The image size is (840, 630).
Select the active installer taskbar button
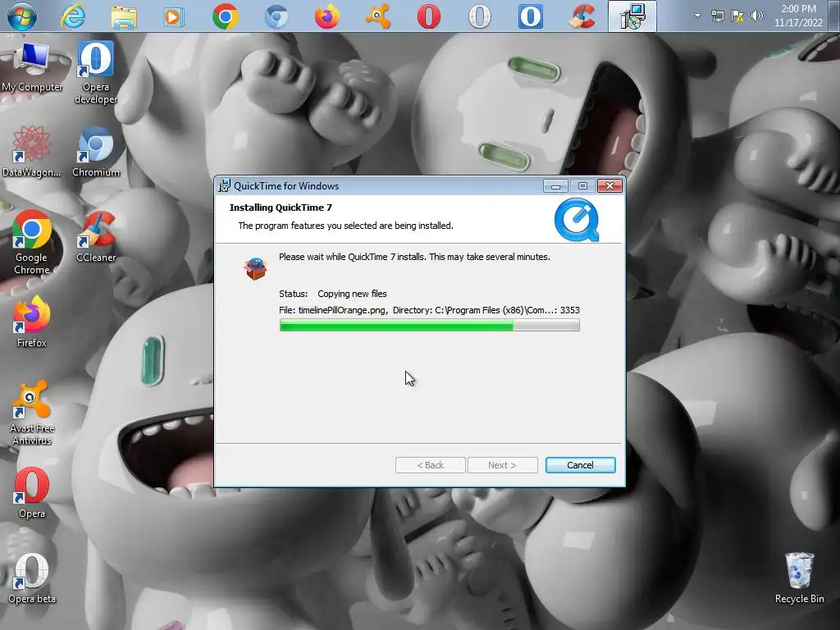pyautogui.click(x=632, y=16)
